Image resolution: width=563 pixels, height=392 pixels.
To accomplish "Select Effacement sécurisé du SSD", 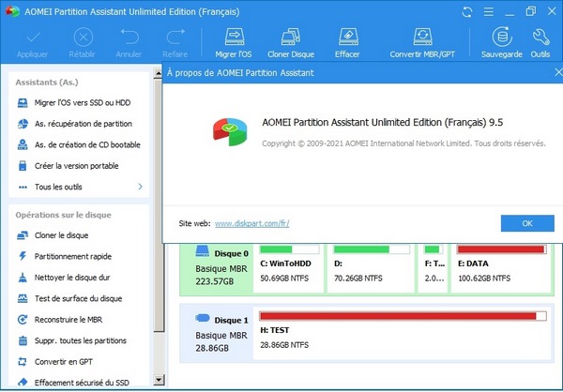I will (73, 383).
